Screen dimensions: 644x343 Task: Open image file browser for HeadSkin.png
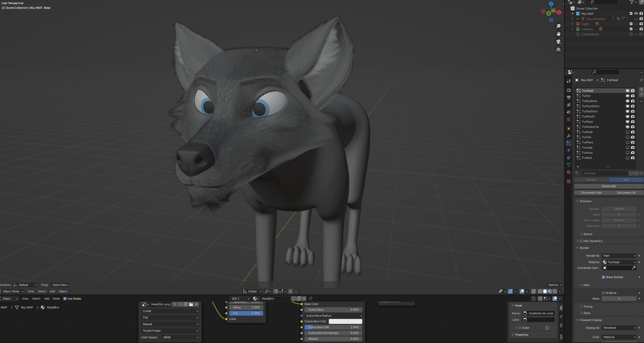191,304
